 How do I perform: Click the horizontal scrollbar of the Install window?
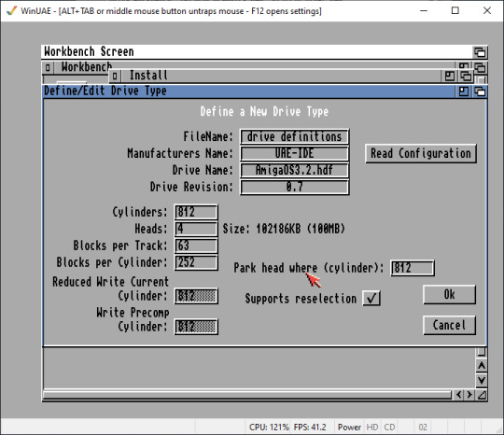pyautogui.click(x=247, y=395)
